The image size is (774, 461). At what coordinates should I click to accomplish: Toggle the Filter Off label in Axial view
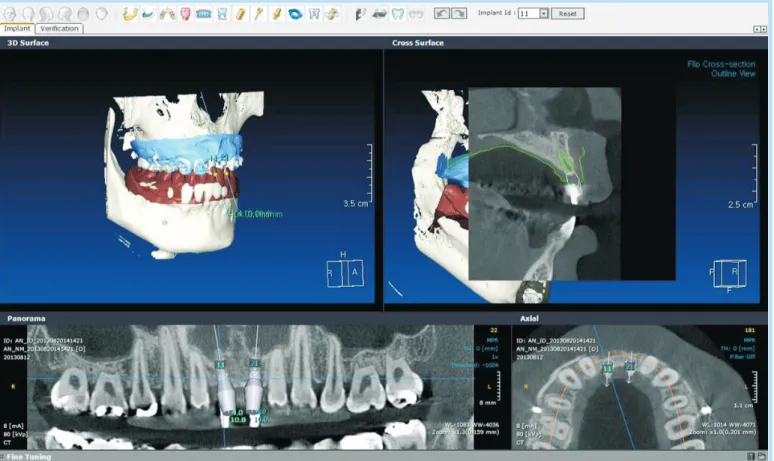pyautogui.click(x=743, y=356)
